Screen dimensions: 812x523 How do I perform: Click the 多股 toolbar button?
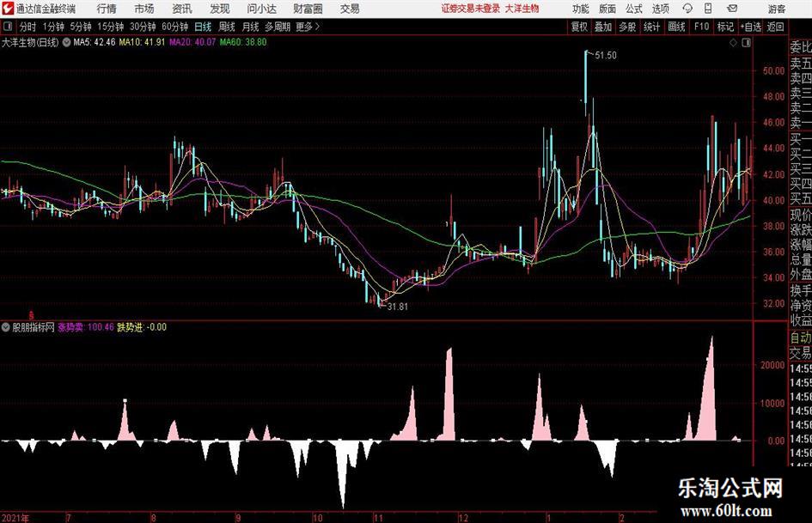point(627,27)
